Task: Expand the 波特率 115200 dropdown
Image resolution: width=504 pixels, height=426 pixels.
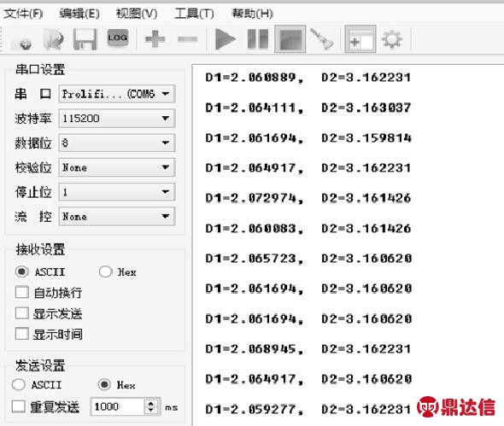Action: click(x=117, y=118)
